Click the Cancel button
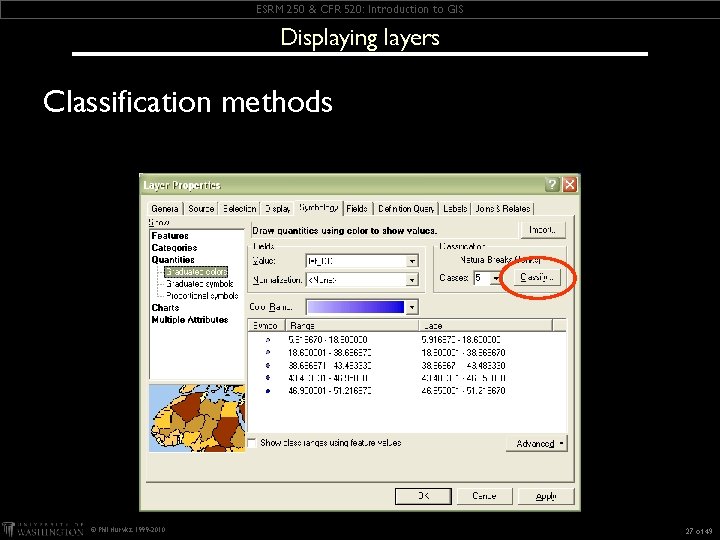This screenshot has width=720, height=540. (484, 496)
